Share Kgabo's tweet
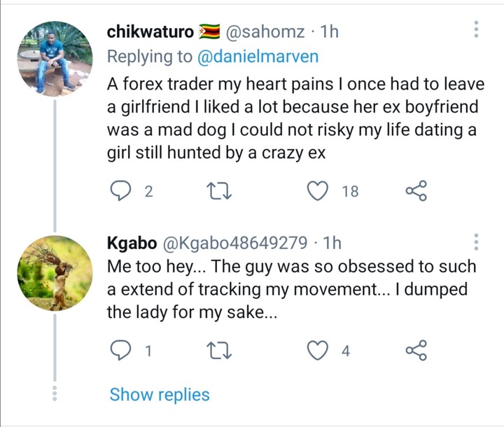This screenshot has width=504, height=427. tap(416, 350)
